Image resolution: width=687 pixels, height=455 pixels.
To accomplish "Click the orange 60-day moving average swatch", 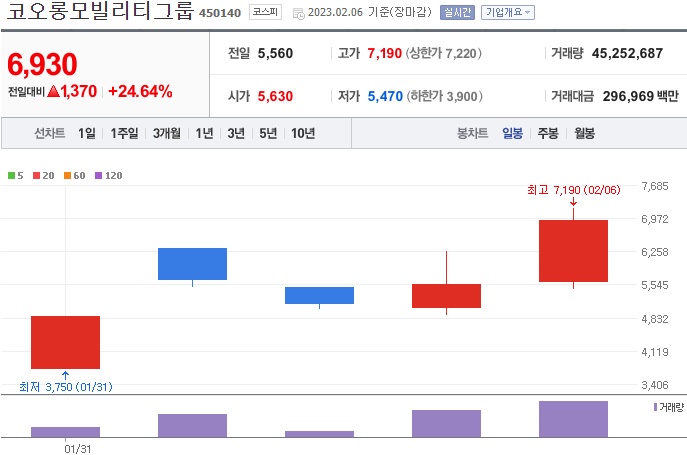I will [x=67, y=176].
